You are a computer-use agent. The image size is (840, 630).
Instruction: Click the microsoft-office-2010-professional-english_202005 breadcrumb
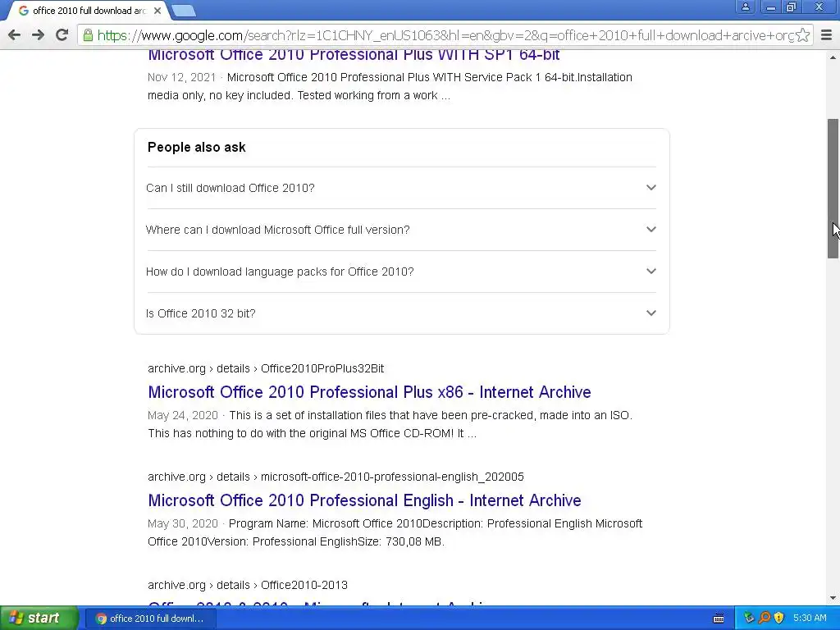[x=392, y=477]
